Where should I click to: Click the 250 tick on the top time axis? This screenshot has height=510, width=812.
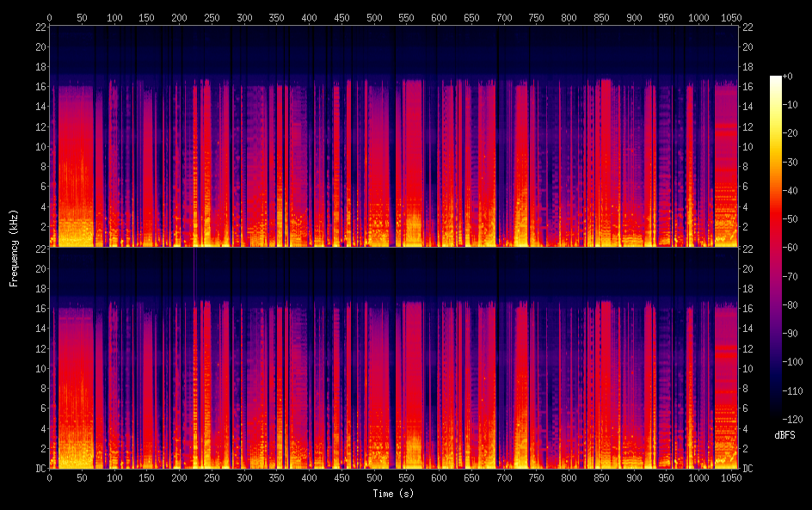click(212, 17)
